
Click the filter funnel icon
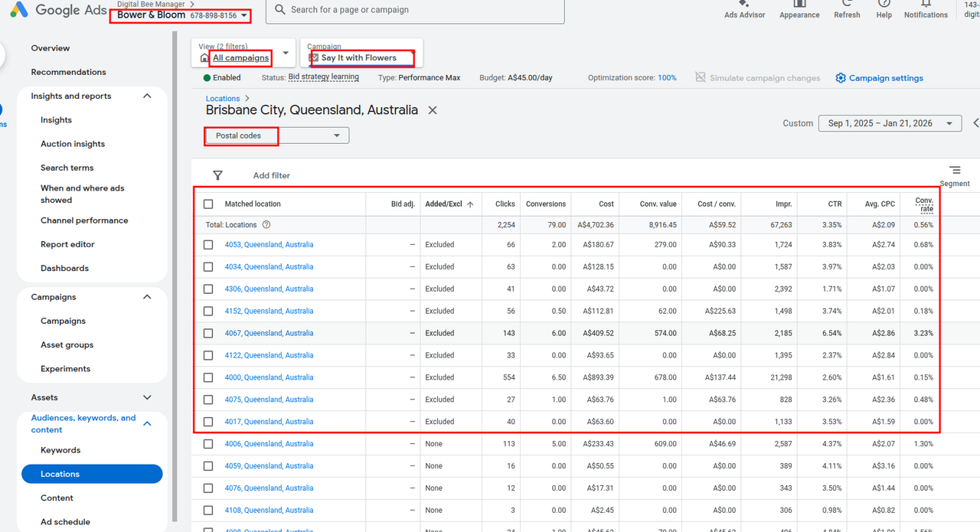click(x=217, y=175)
